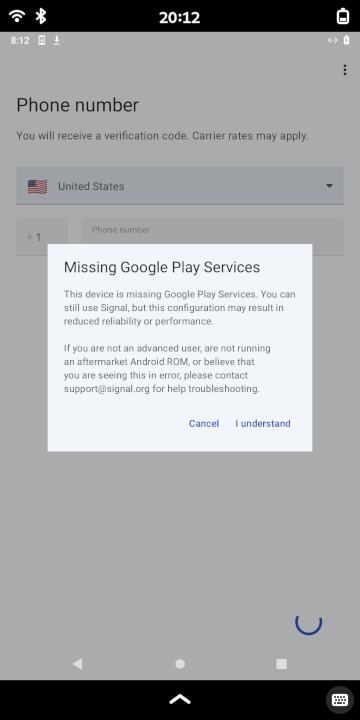Tap the Android back navigation triangle

click(78, 664)
